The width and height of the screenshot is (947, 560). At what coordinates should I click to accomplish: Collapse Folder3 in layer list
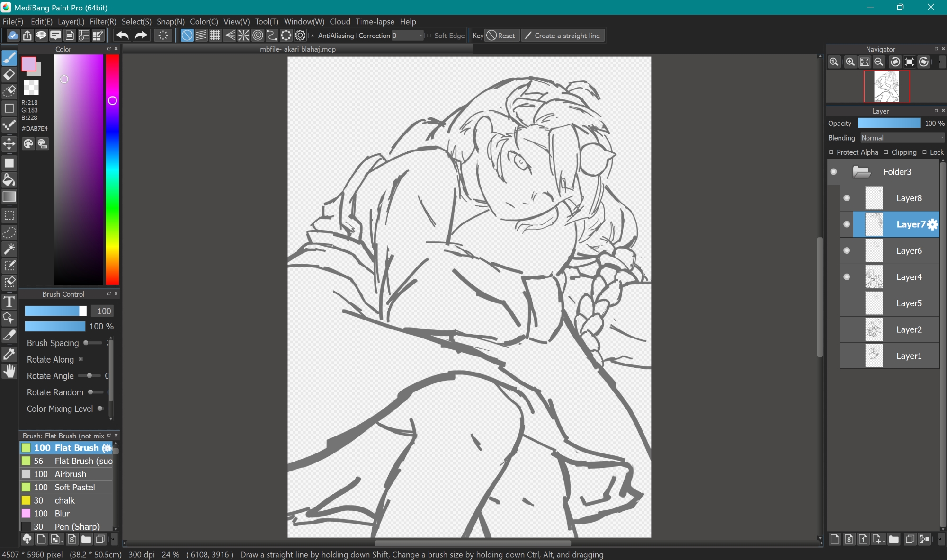(861, 172)
